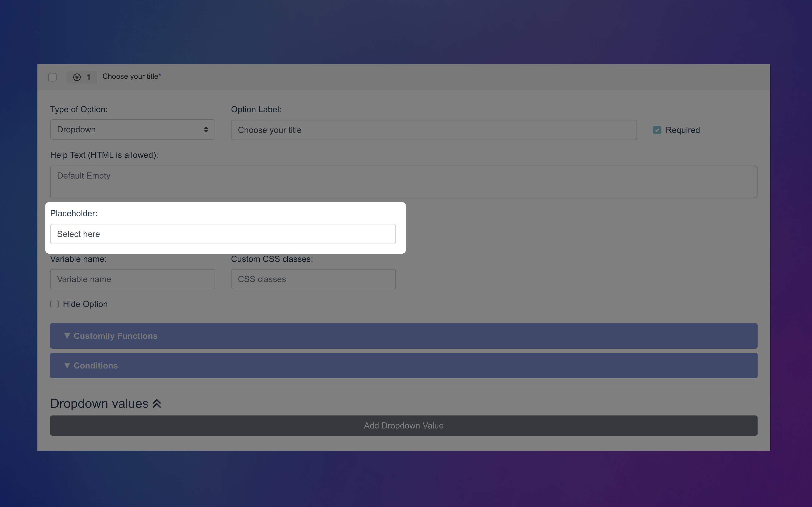Click the circled chevron icon beside option number 1
This screenshot has height=507, width=812.
coord(76,77)
